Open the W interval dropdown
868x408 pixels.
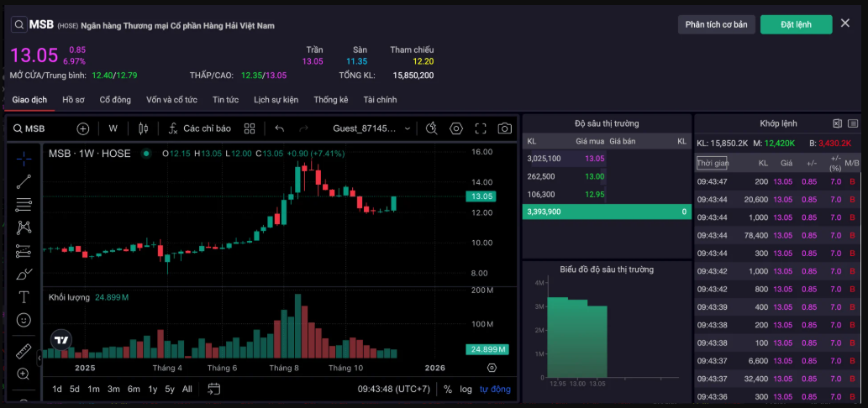[113, 128]
